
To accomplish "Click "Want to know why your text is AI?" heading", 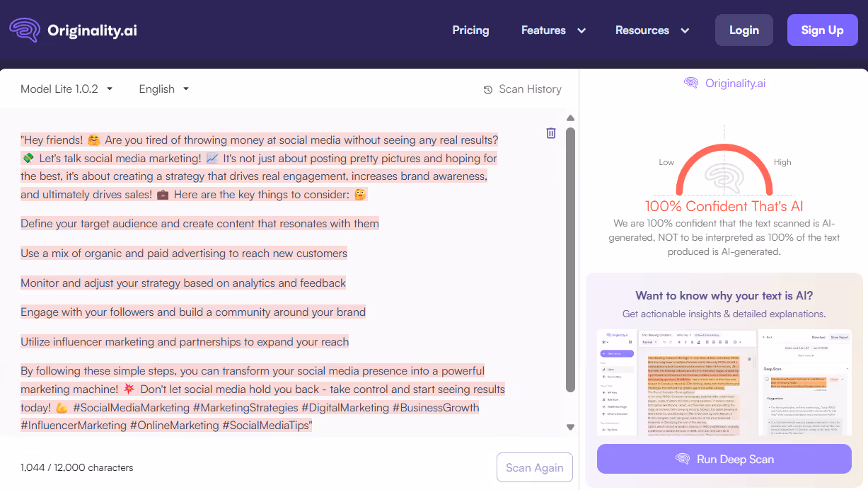I will click(724, 296).
